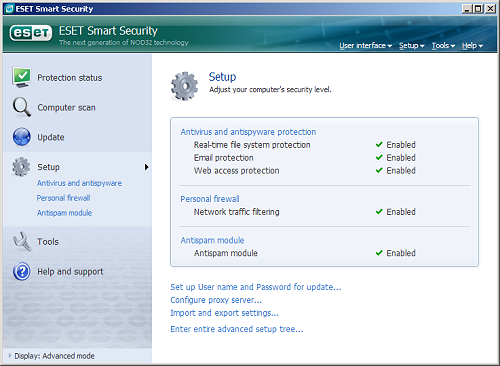Click the Protection status monitor icon
Viewport: 500px width, 366px height.
coord(22,77)
